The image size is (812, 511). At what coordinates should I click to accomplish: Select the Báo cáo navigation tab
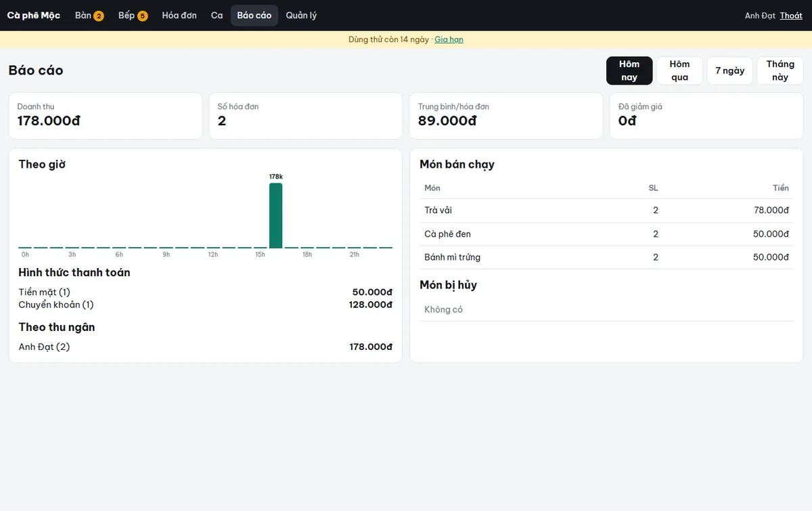click(254, 16)
